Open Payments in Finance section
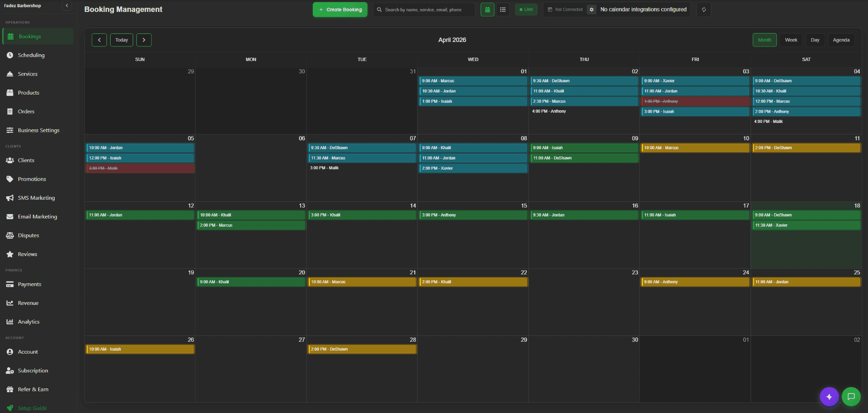The width and height of the screenshot is (868, 413). click(38, 284)
